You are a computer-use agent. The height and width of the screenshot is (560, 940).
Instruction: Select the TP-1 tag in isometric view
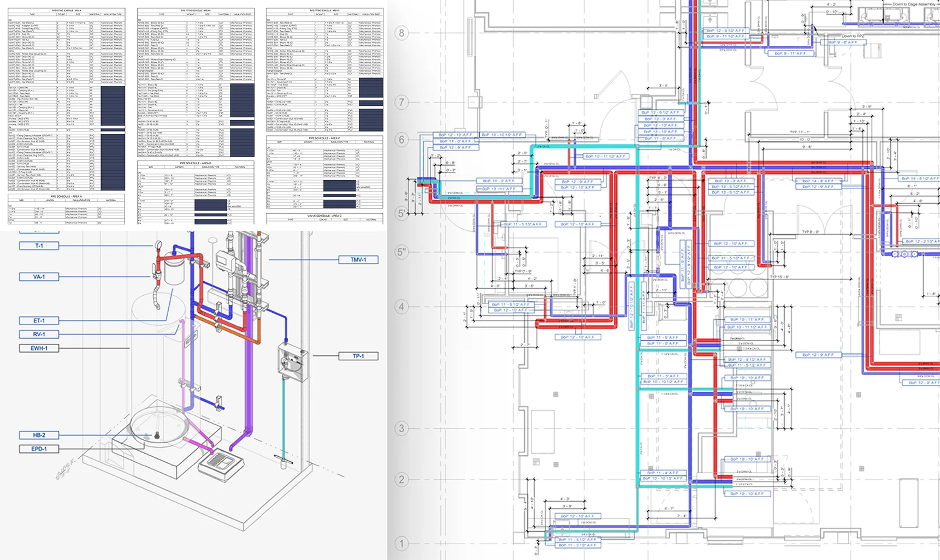point(358,356)
